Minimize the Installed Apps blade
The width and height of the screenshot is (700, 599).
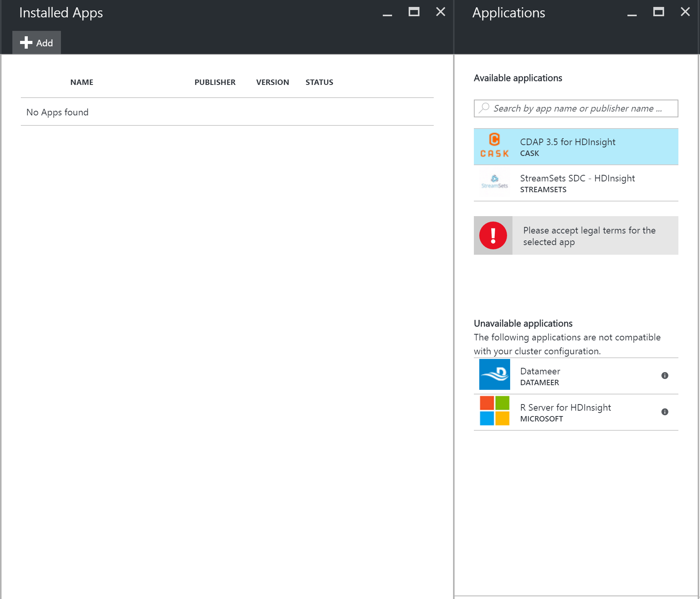click(x=387, y=15)
